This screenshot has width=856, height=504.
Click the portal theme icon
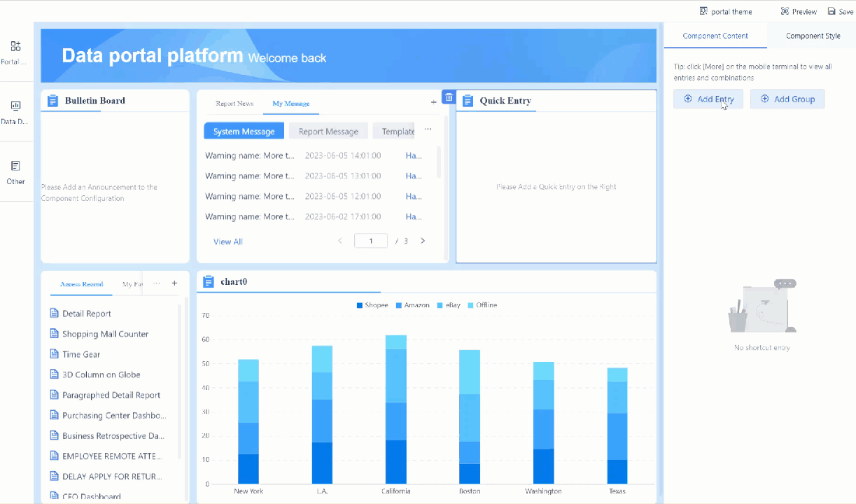point(703,11)
